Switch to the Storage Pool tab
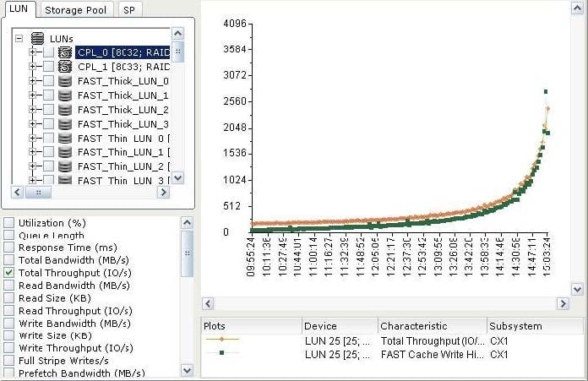Viewport: 588px width, 381px height. point(75,9)
